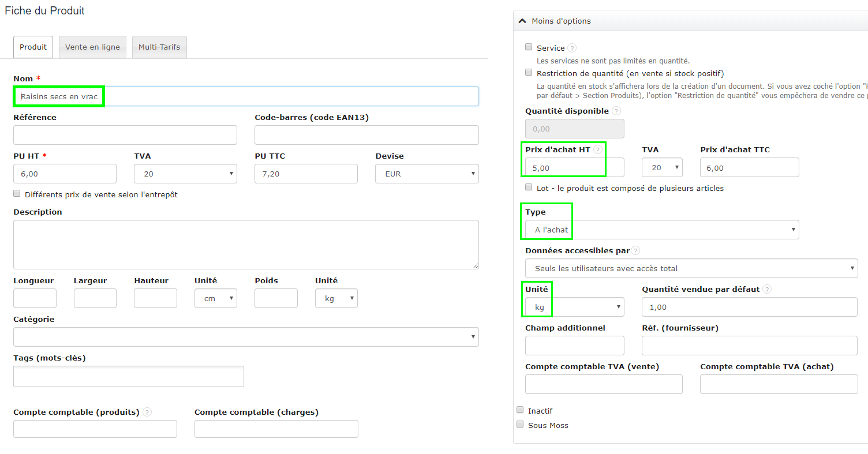Mark the product as Inactif
The image size is (868, 454).
coord(520,410)
